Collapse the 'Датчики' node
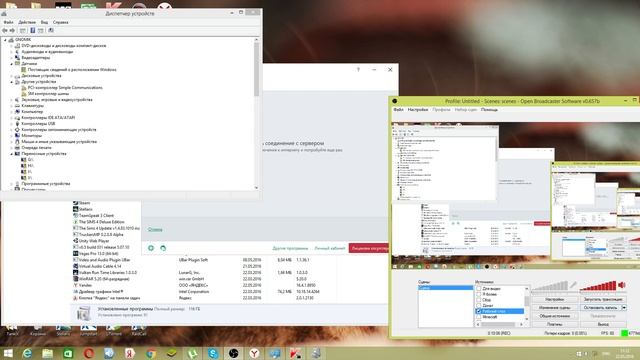The width and height of the screenshot is (640, 360). 11,64
